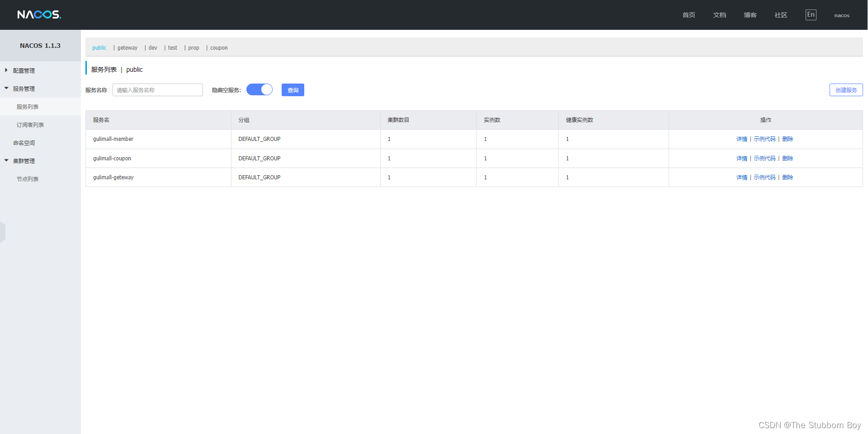
Task: Click the NACOS 1.1.3 version label
Action: (x=40, y=46)
